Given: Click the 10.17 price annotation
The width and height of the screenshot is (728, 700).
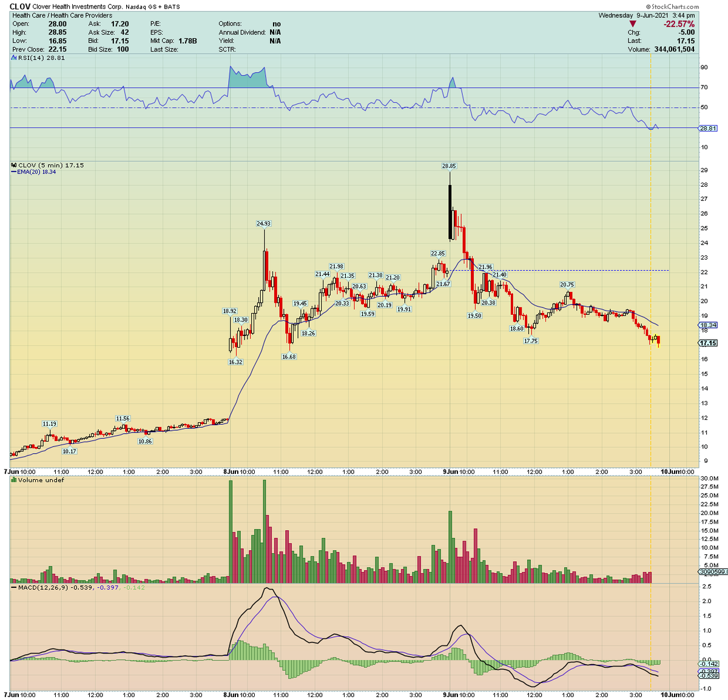Looking at the screenshot, I should click(69, 451).
